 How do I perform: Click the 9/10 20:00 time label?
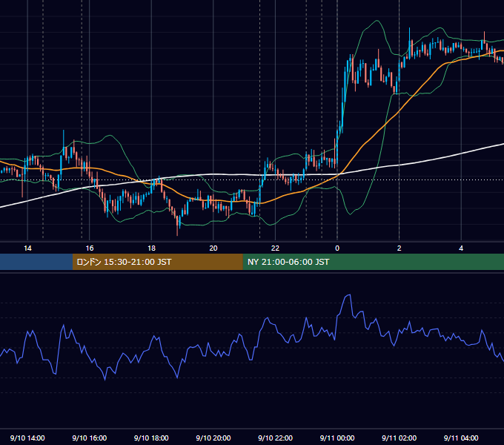pos(213,438)
